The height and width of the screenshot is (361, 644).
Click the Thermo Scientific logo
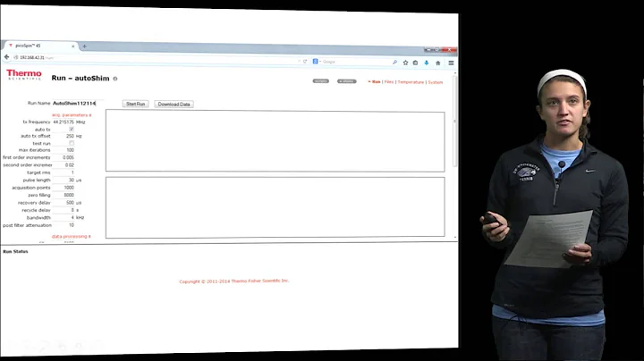(x=24, y=75)
